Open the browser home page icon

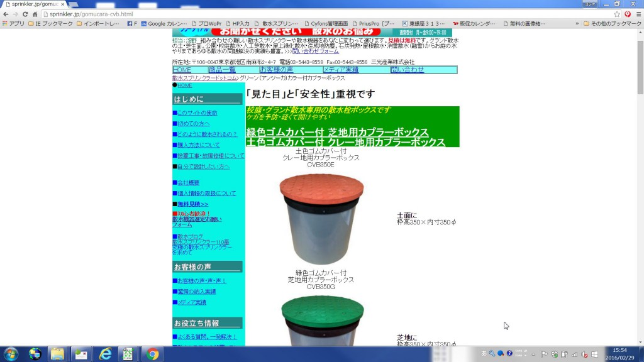point(35,14)
